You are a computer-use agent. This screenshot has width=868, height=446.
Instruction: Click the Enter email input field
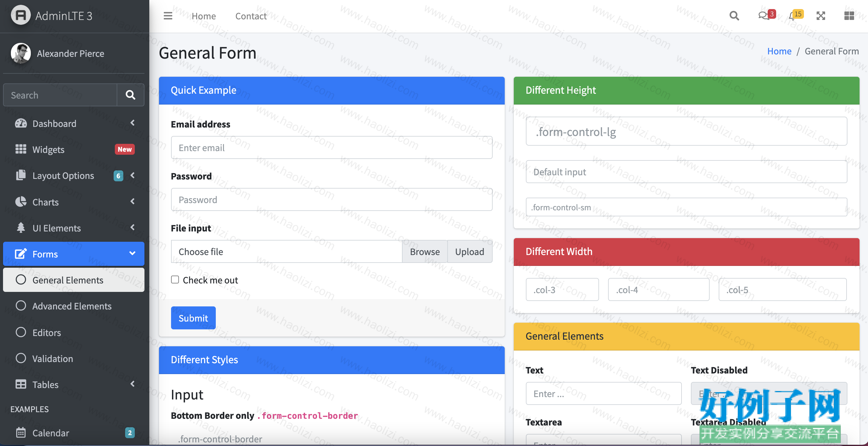click(332, 147)
